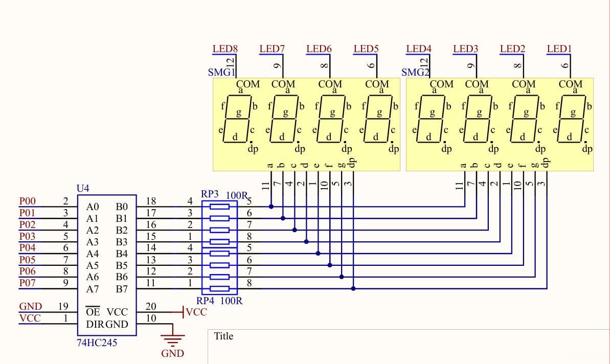
Task: Select the B3 pin name inside U4
Action: pyautogui.click(x=121, y=242)
